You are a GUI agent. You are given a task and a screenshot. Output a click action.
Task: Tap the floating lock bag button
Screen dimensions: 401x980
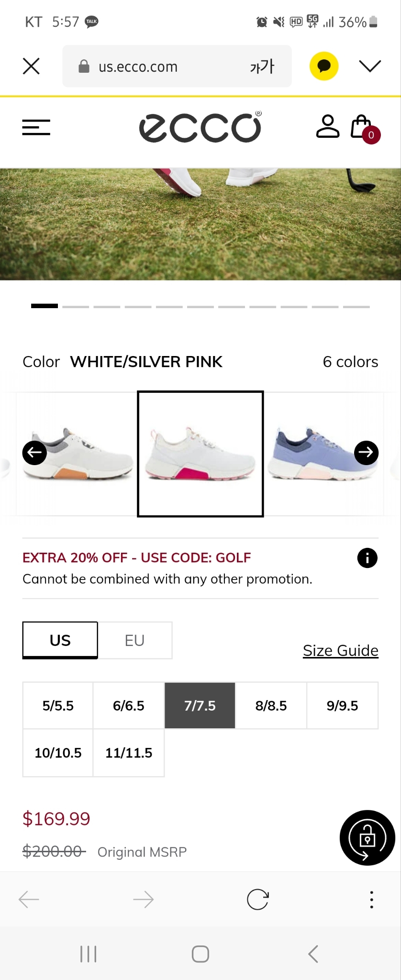[367, 838]
